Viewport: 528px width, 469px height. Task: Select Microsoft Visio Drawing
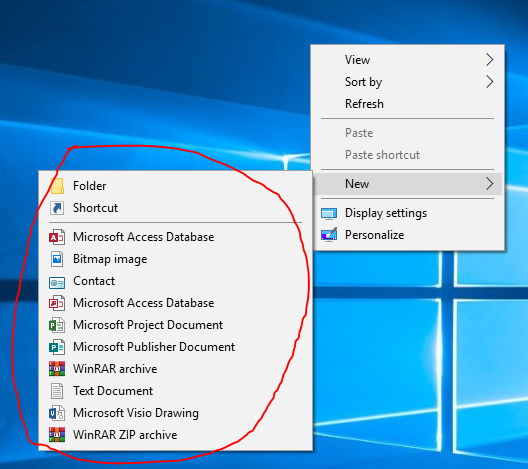[175, 413]
